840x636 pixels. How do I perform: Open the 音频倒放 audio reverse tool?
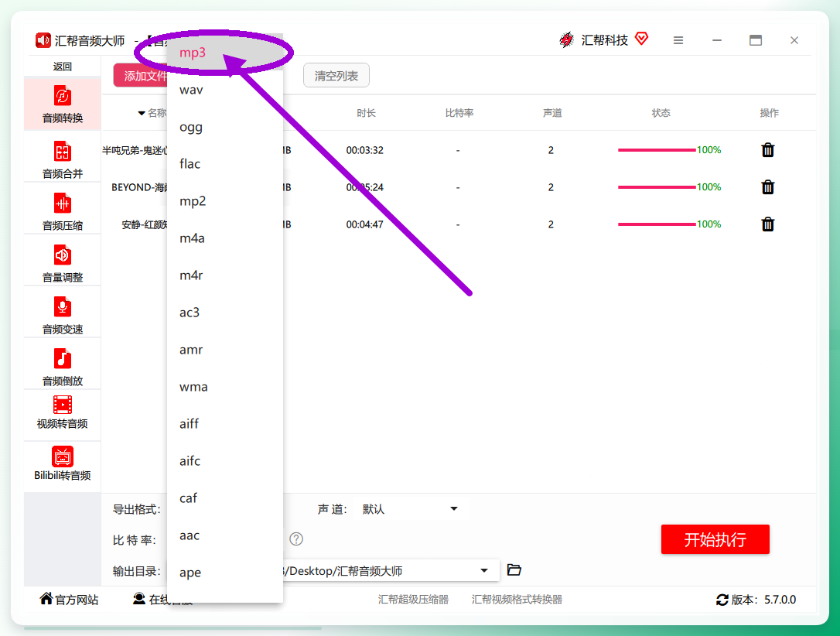click(x=62, y=367)
